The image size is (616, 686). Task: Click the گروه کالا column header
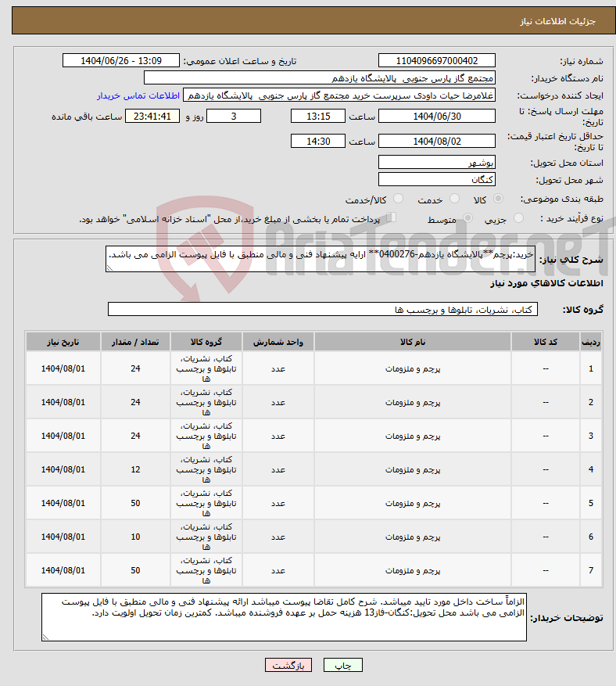206,342
